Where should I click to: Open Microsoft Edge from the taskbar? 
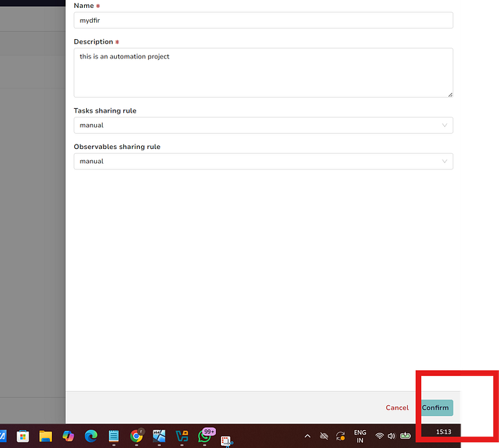point(91,436)
